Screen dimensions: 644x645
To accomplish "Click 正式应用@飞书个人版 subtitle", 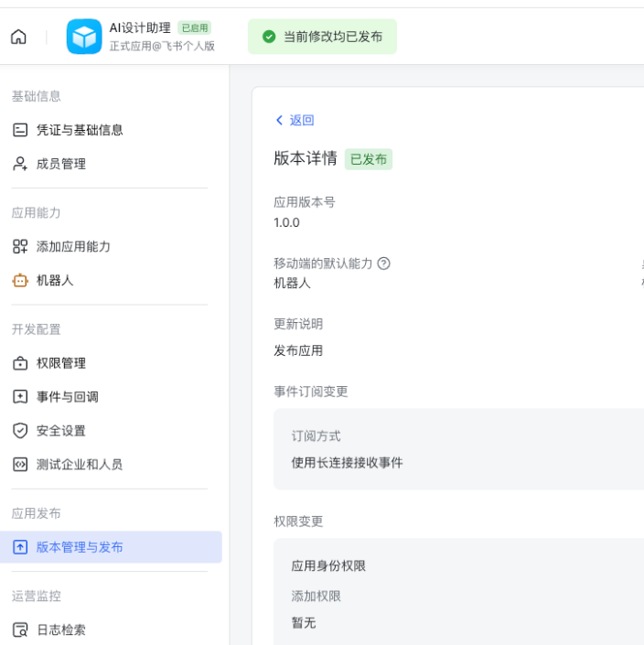I will click(162, 46).
